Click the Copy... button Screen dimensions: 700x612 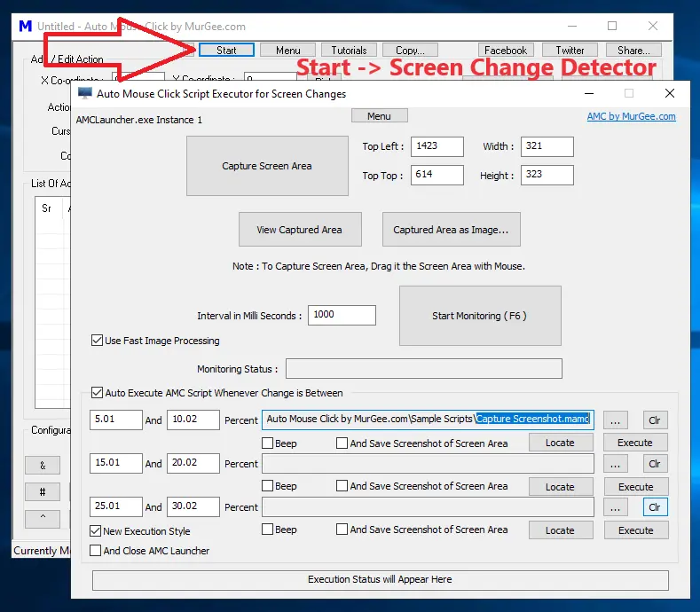point(410,50)
